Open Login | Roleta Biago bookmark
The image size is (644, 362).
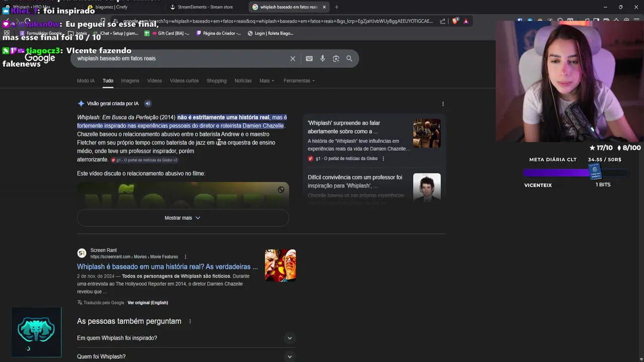point(271,33)
